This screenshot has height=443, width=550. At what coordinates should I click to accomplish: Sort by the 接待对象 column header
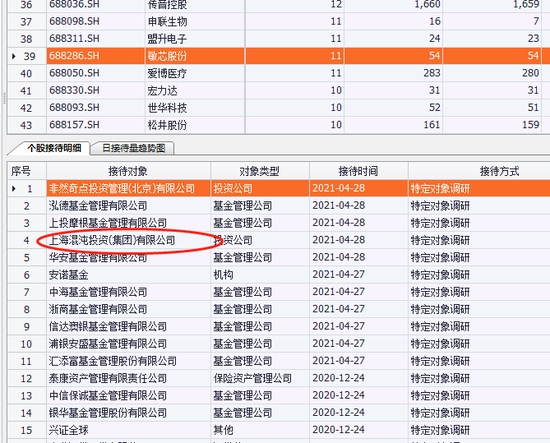(x=128, y=171)
